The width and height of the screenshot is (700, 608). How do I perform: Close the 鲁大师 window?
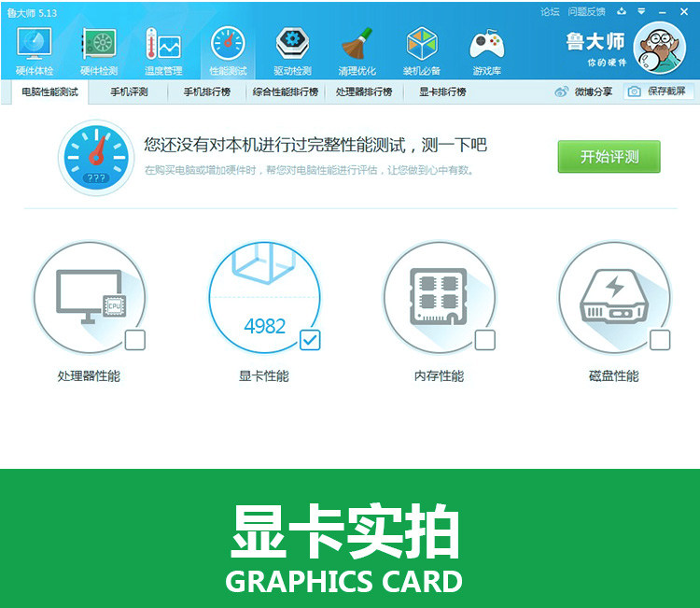click(x=684, y=11)
